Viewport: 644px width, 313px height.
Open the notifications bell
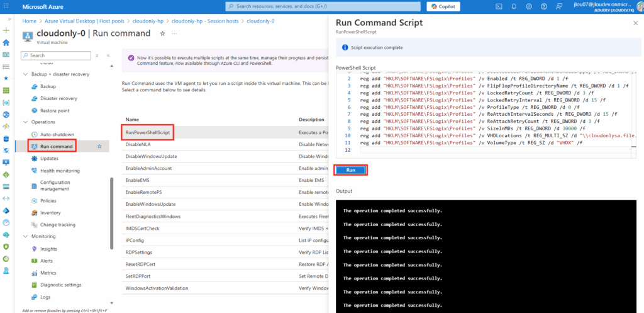514,6
